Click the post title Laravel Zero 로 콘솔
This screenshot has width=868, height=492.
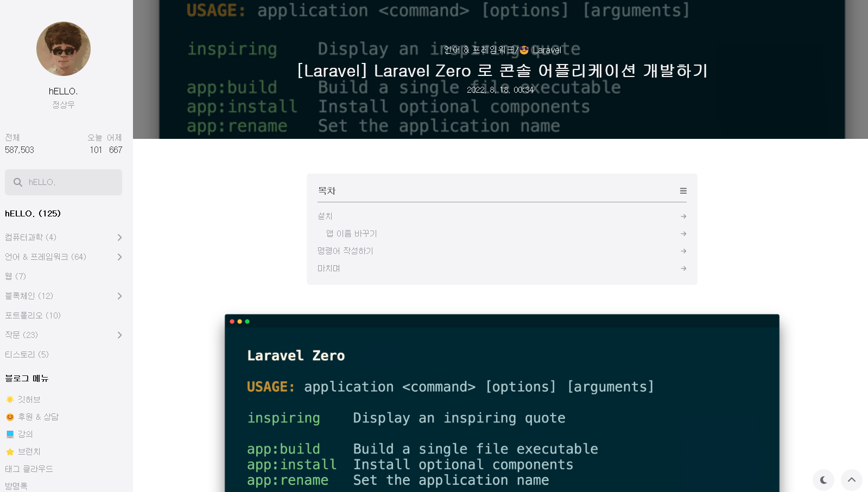click(x=503, y=71)
